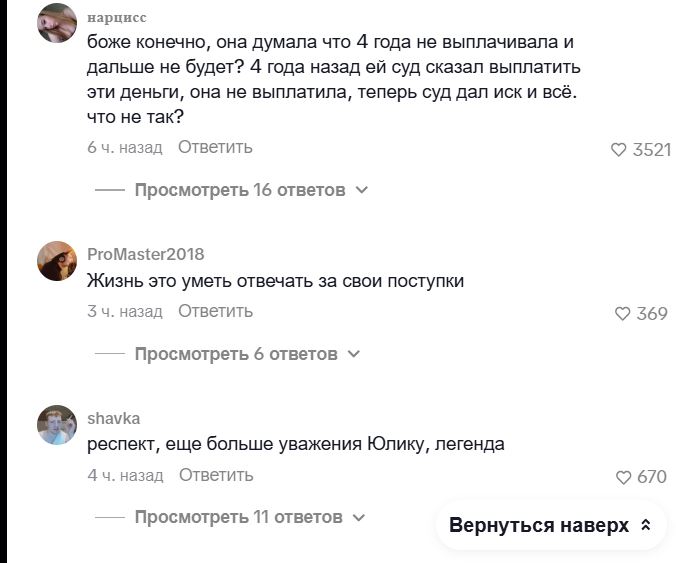Click the double-chevron up icon in Вернуться наверх
The height and width of the screenshot is (563, 676).
click(645, 525)
